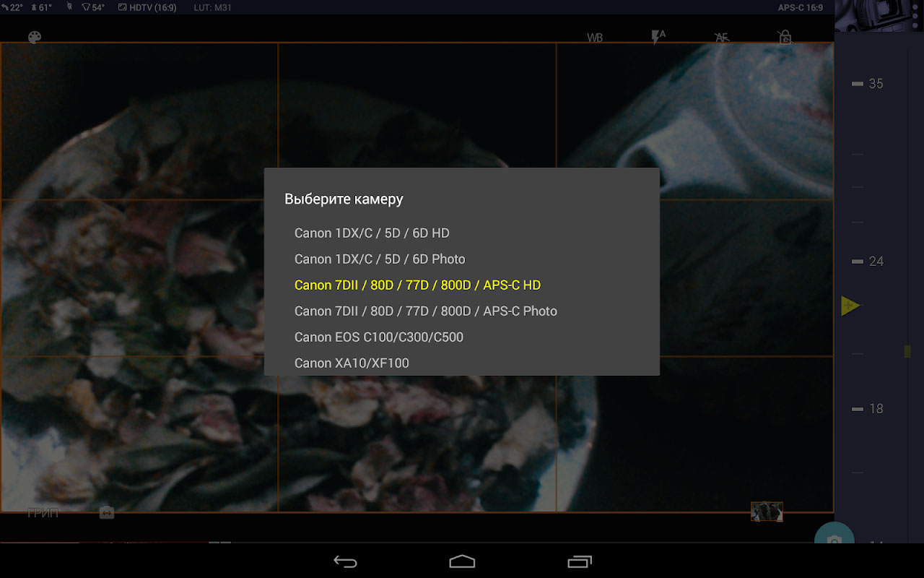
Task: Pick Canon XA10/XF100 camera
Action: 461,363
